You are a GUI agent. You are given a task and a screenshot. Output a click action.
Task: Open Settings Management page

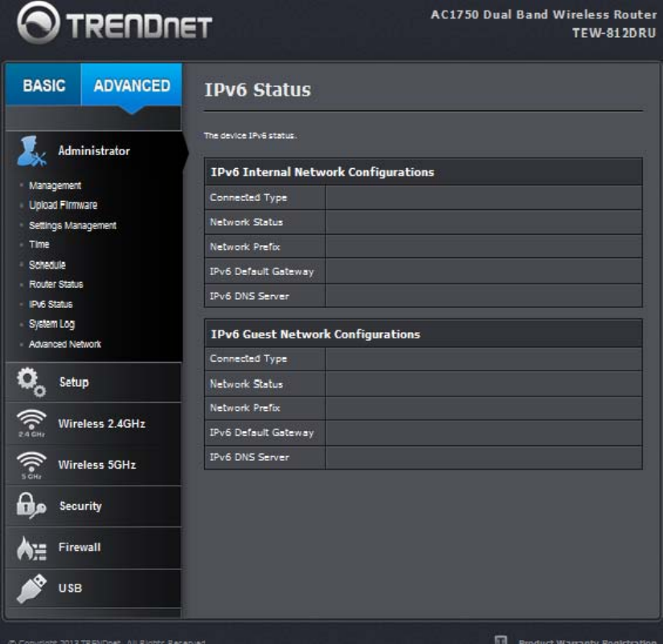tap(72, 226)
